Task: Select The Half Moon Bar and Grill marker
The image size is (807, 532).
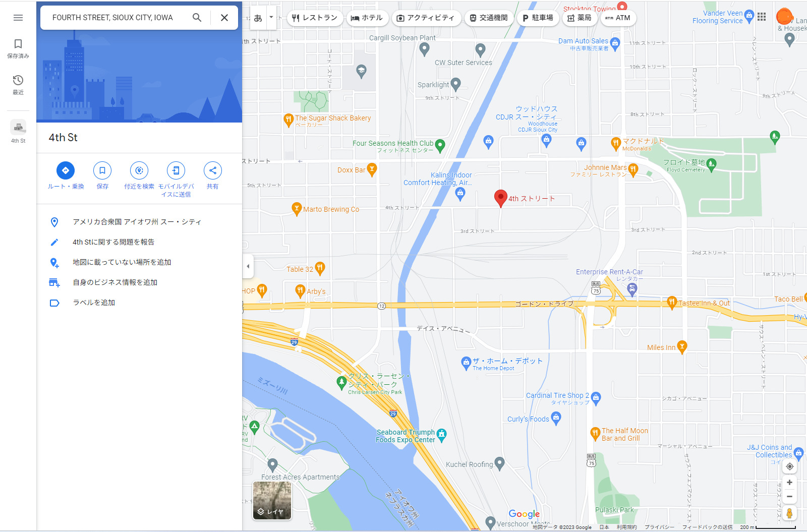Action: pyautogui.click(x=595, y=433)
